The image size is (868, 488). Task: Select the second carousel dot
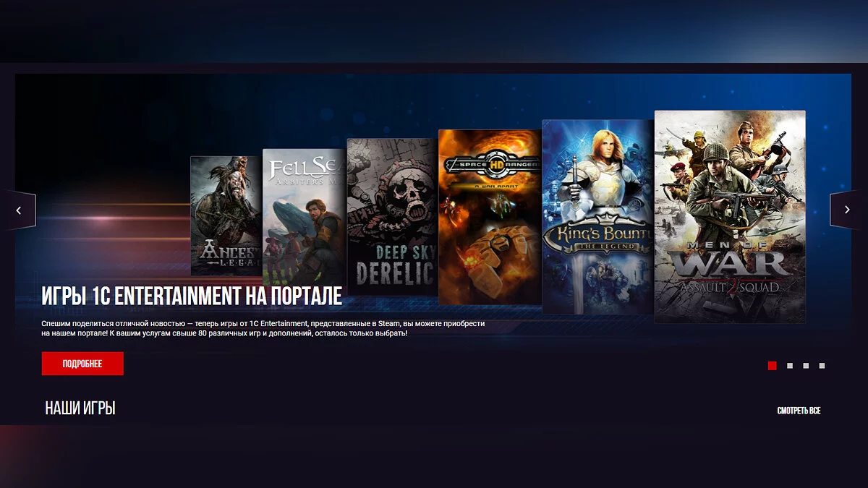790,366
